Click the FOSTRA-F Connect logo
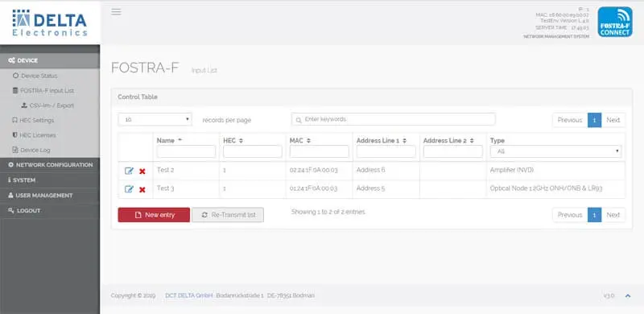This screenshot has height=314, width=644. 615,22
